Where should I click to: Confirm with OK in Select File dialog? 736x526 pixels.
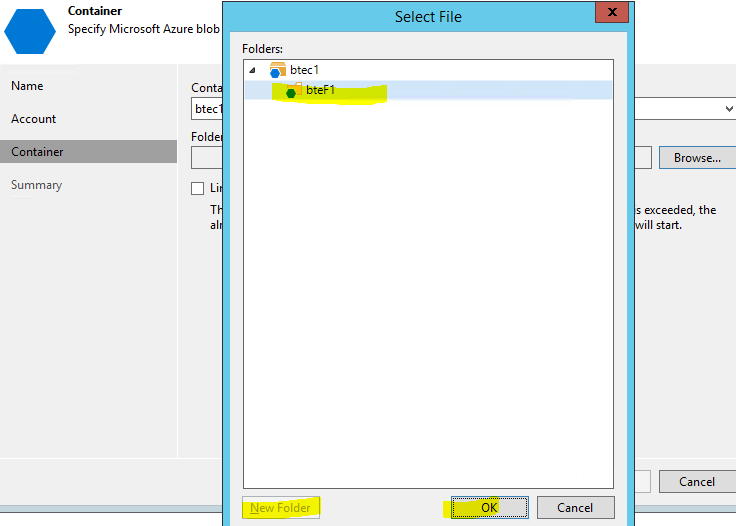point(490,508)
